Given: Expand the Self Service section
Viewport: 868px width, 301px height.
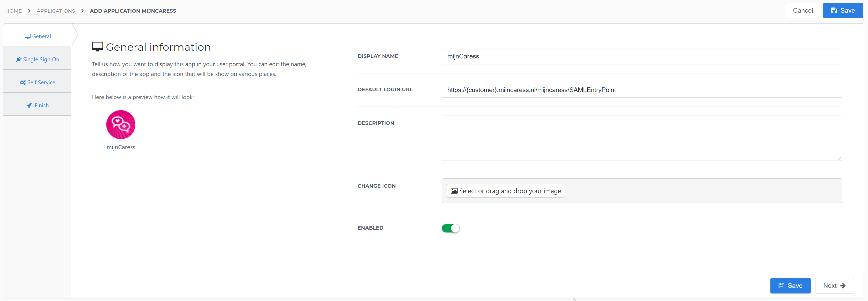Looking at the screenshot, I should 37,82.
